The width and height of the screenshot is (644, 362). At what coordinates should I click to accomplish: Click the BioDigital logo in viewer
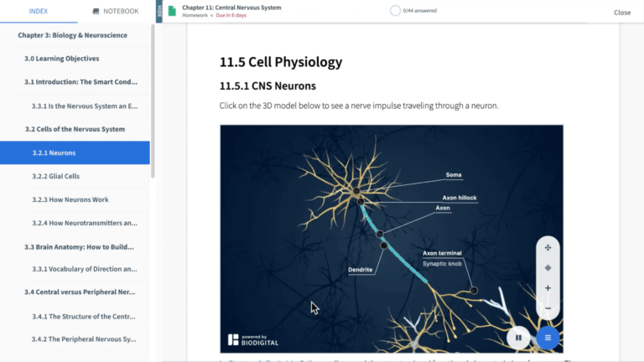click(x=252, y=339)
